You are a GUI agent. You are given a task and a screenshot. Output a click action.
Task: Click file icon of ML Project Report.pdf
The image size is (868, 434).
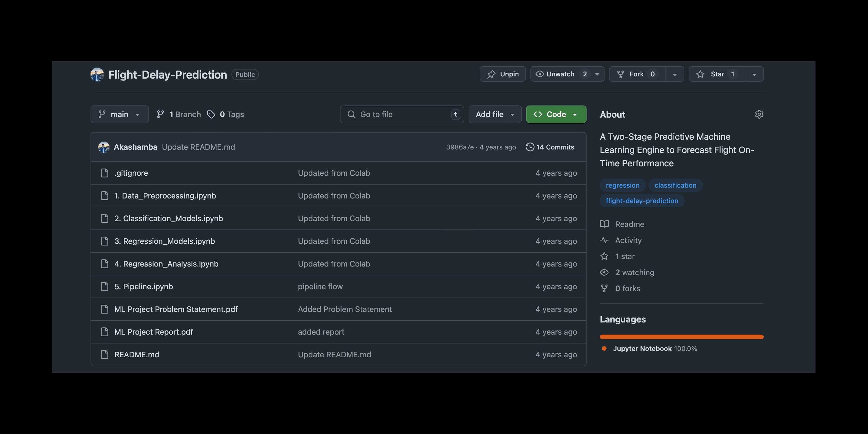pyautogui.click(x=104, y=332)
